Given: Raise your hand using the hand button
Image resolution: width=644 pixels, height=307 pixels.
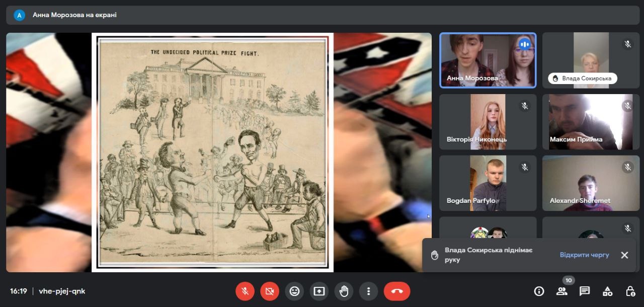Looking at the screenshot, I should click(x=344, y=291).
